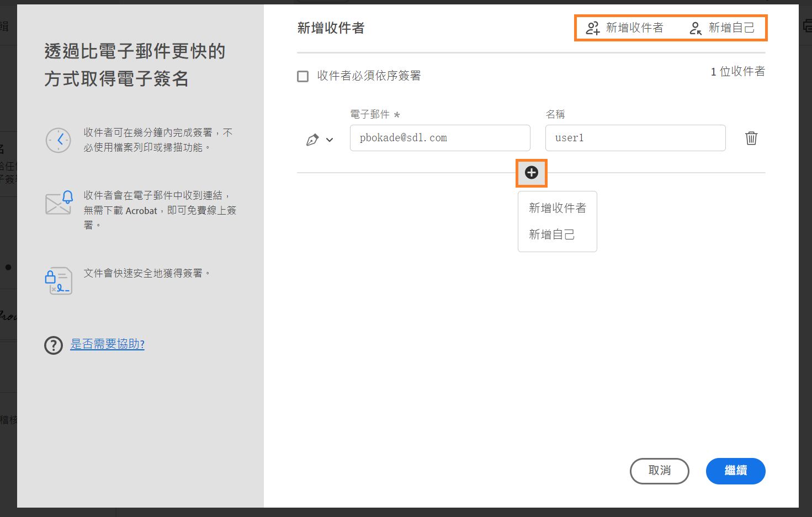Click the question mark help icon
812x517 pixels.
(x=53, y=345)
